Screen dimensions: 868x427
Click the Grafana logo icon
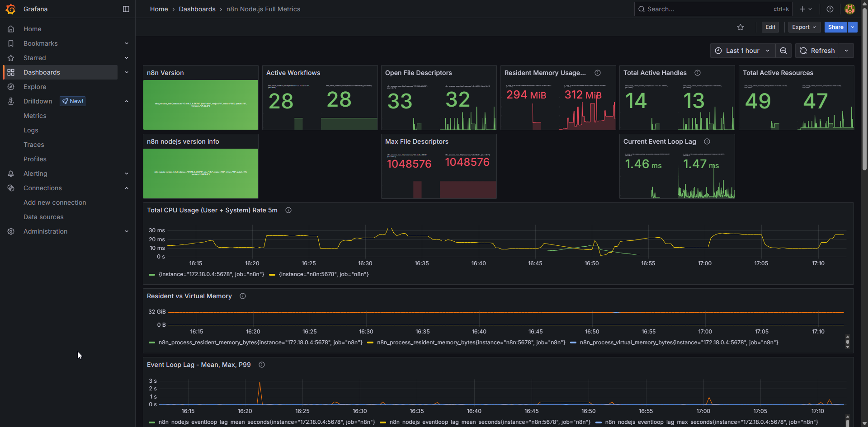click(11, 9)
